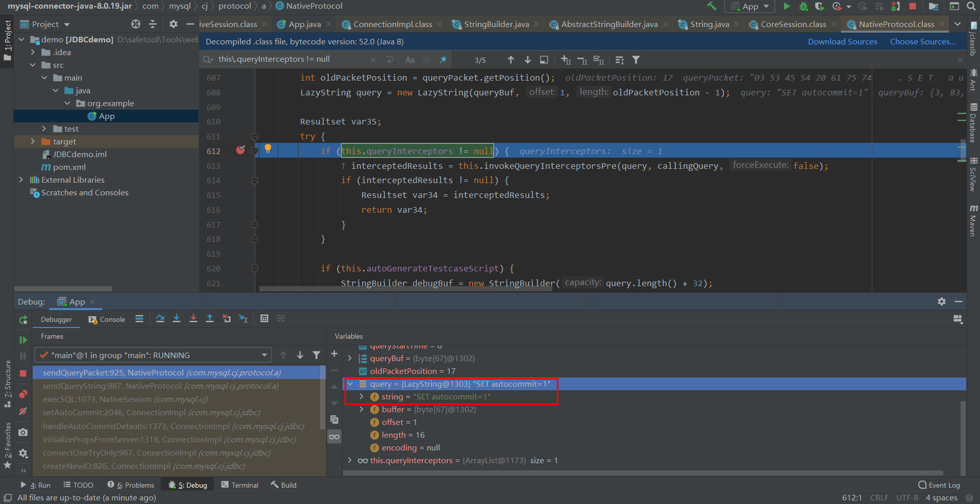980x504 pixels.
Task: Open the Evaluate Expression calculator icon
Action: pyautogui.click(x=264, y=319)
